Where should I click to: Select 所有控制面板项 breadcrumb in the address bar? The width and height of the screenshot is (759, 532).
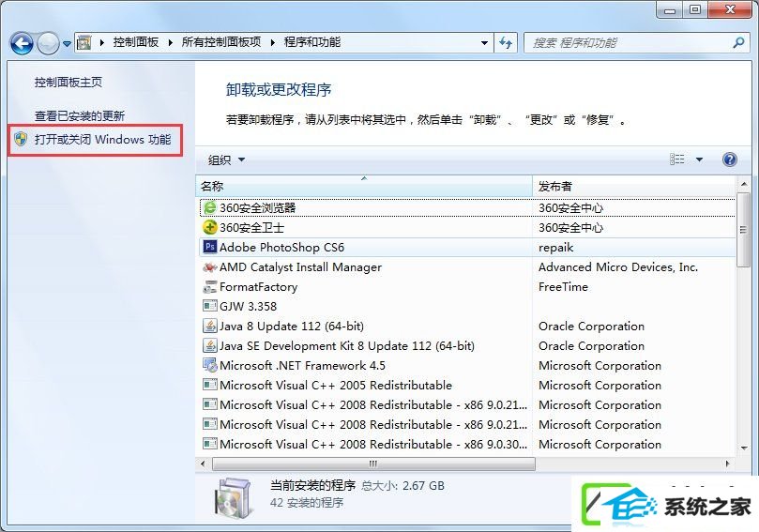pos(221,42)
